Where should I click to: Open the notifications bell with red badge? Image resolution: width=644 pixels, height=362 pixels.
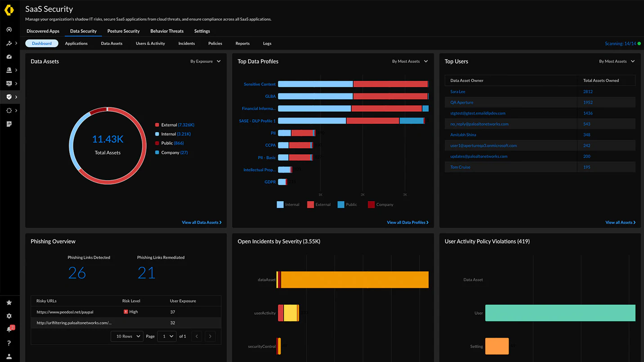click(x=9, y=329)
